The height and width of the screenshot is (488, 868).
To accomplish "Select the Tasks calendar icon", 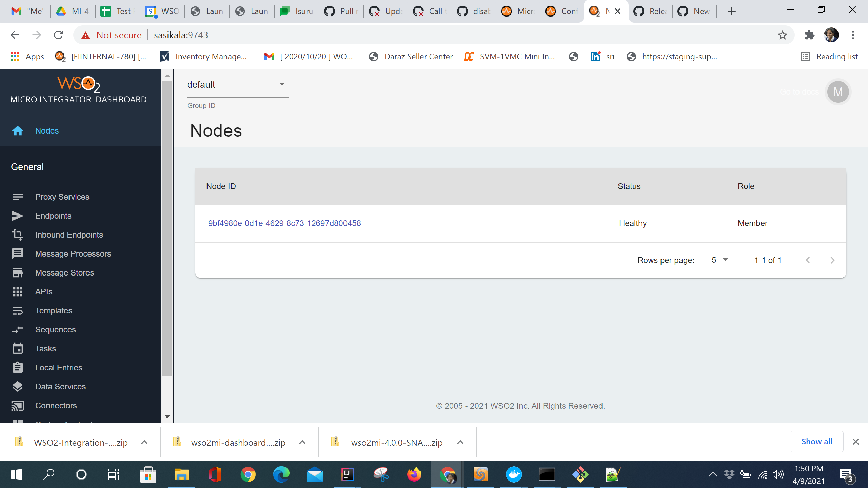I will click(18, 348).
